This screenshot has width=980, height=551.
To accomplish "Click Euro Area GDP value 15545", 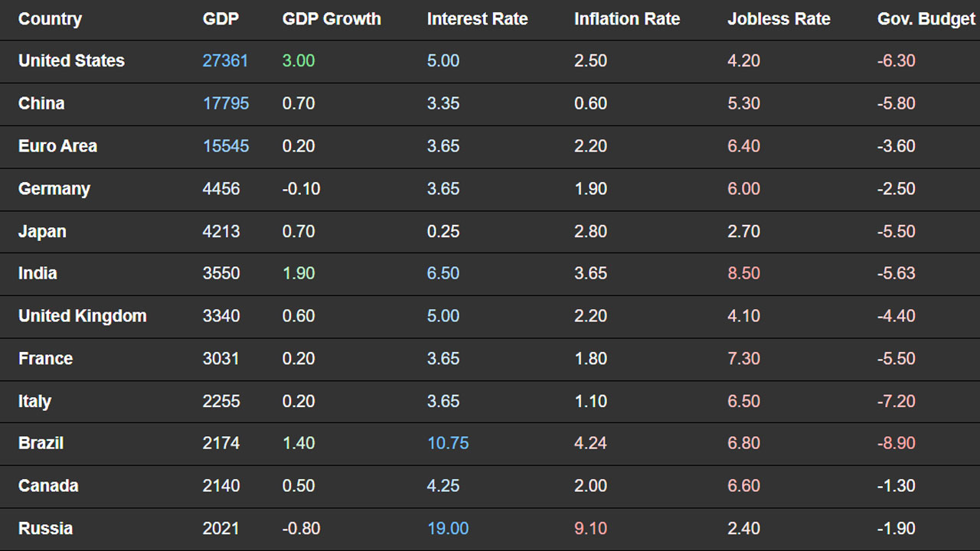I will click(226, 146).
